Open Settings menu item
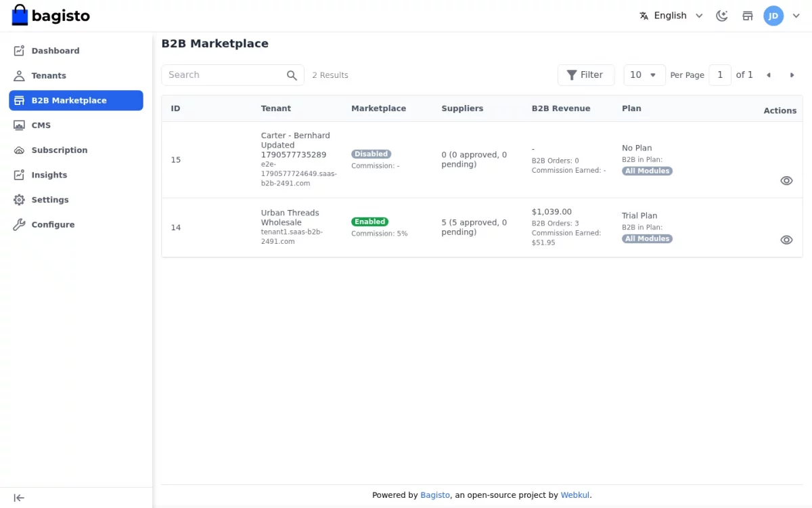The height and width of the screenshot is (508, 812). pos(76,200)
